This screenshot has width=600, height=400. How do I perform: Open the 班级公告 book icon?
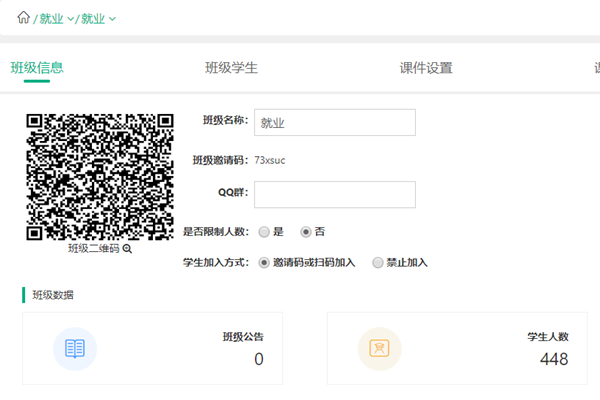point(75,349)
